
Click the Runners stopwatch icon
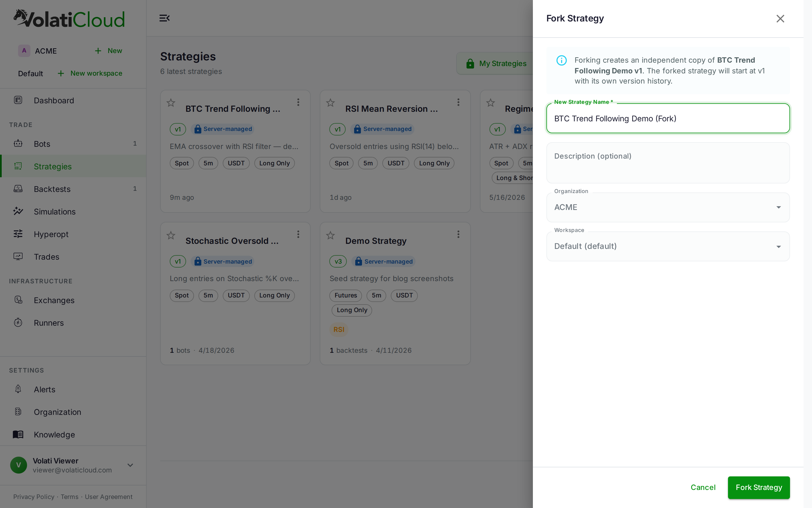(x=18, y=323)
